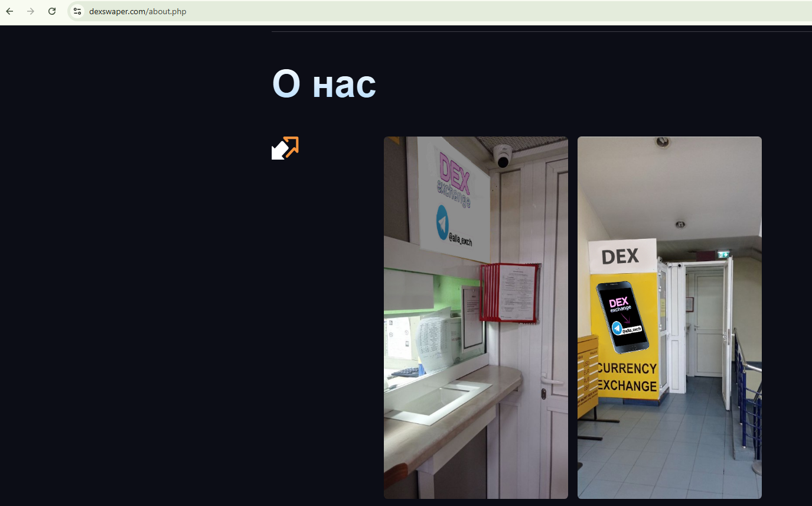812x506 pixels.
Task: Click the horizontal divider line above the heading
Action: coord(531,31)
